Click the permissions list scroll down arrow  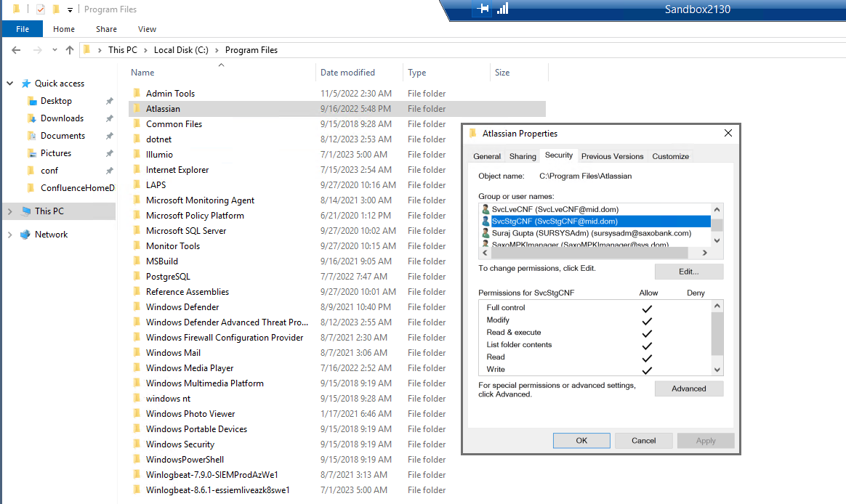tap(717, 370)
